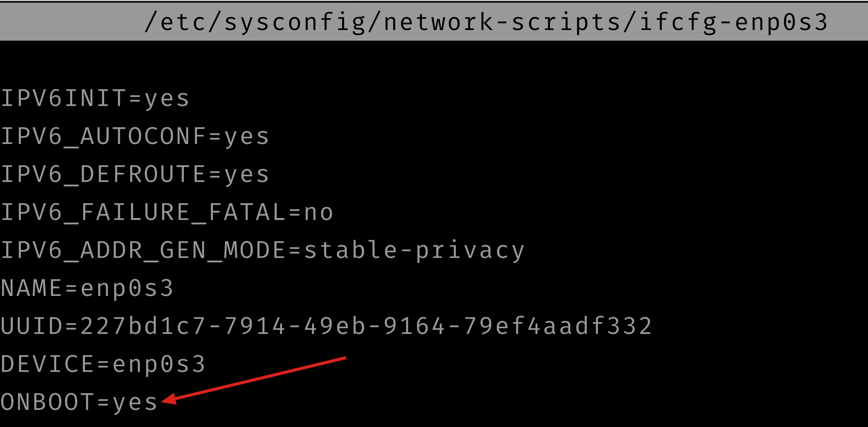The height and width of the screenshot is (427, 868).
Task: Click the IPV6_FAILURE_FATAL=no line
Action: [167, 212]
